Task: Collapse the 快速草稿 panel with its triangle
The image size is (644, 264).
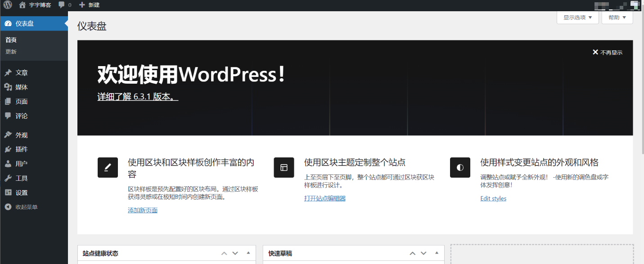Action: [x=437, y=253]
